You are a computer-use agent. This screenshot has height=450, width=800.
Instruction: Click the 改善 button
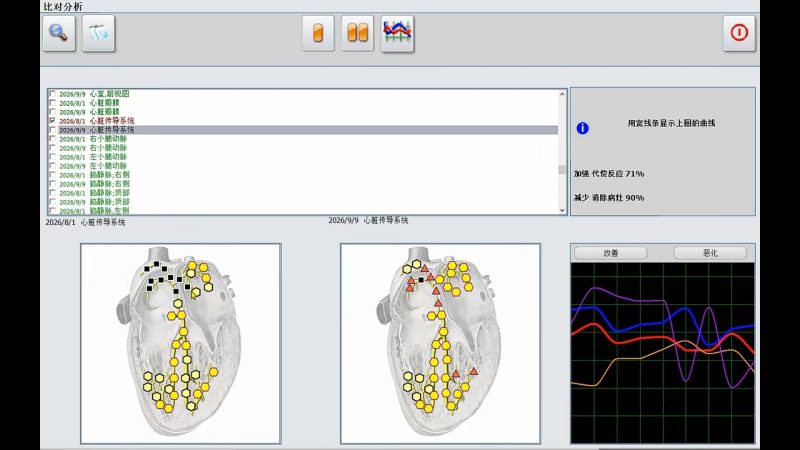611,253
